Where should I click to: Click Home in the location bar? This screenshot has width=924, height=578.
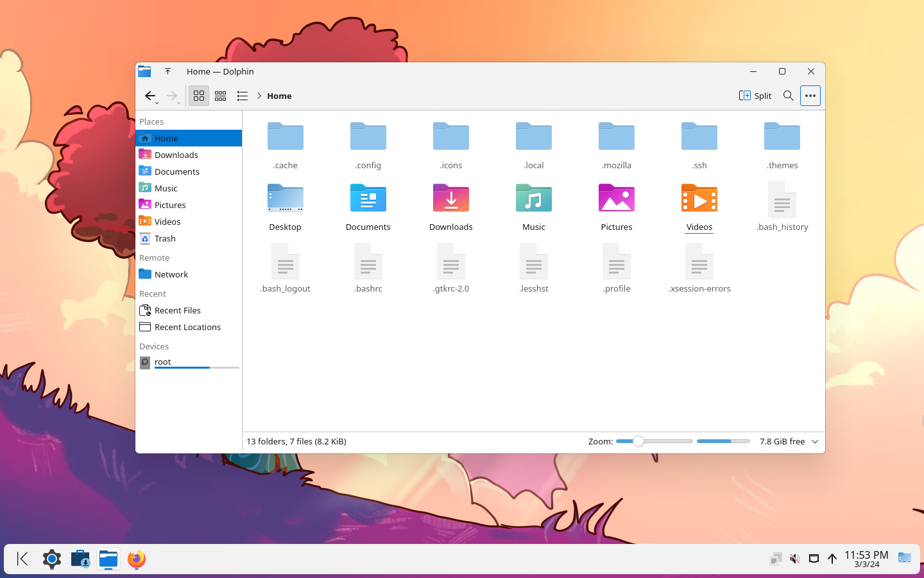pos(279,96)
